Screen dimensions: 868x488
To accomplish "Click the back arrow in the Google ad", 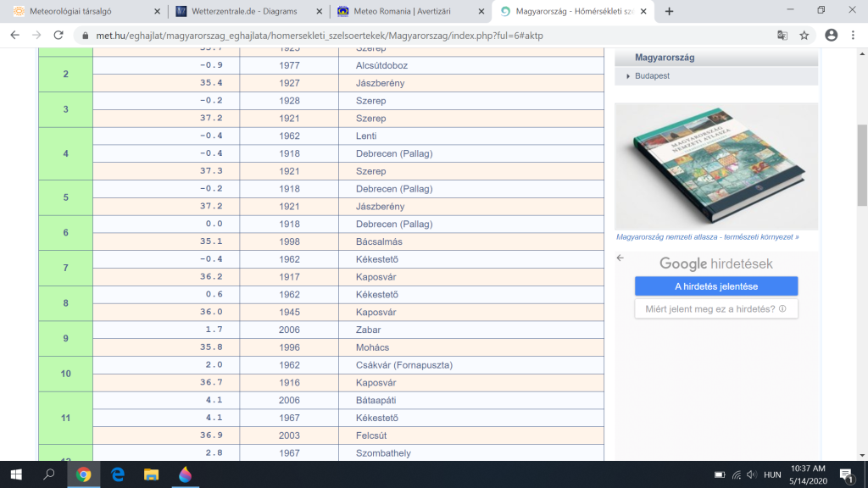I will (620, 258).
